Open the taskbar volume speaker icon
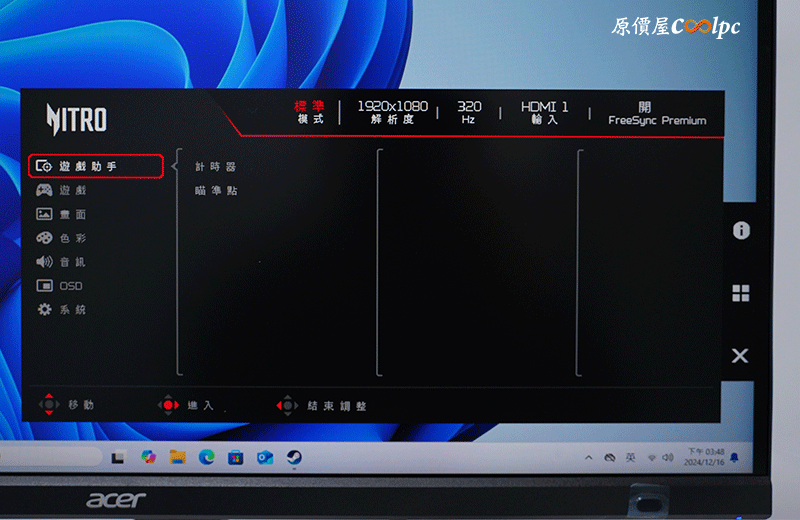This screenshot has width=800, height=520. click(x=668, y=457)
